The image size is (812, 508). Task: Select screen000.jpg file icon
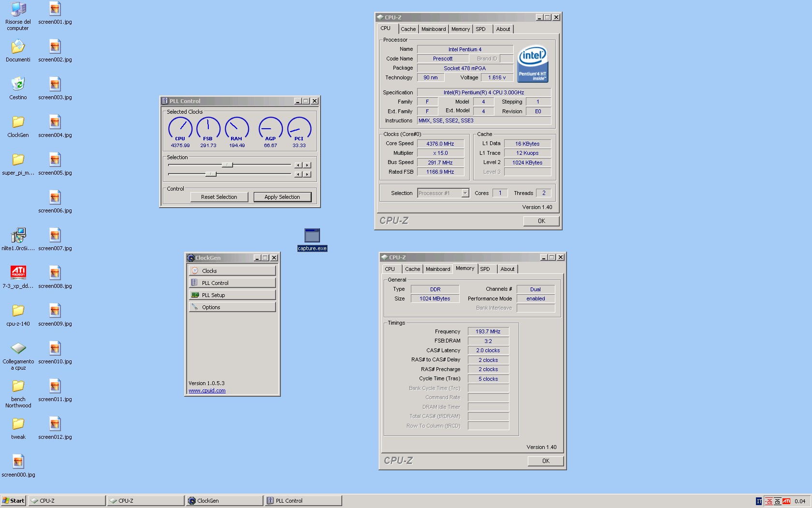pos(18,461)
